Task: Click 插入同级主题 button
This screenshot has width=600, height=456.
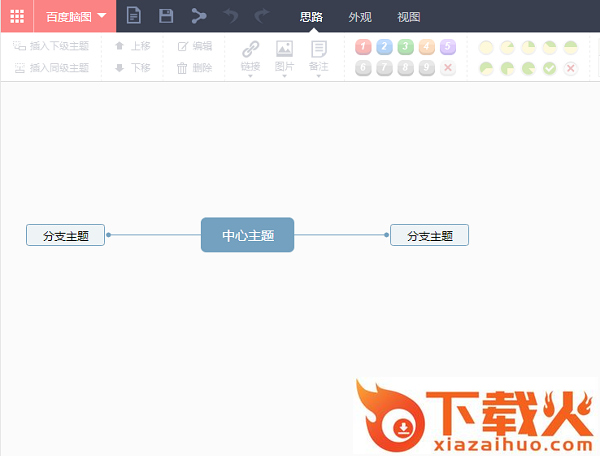Action: pyautogui.click(x=51, y=68)
